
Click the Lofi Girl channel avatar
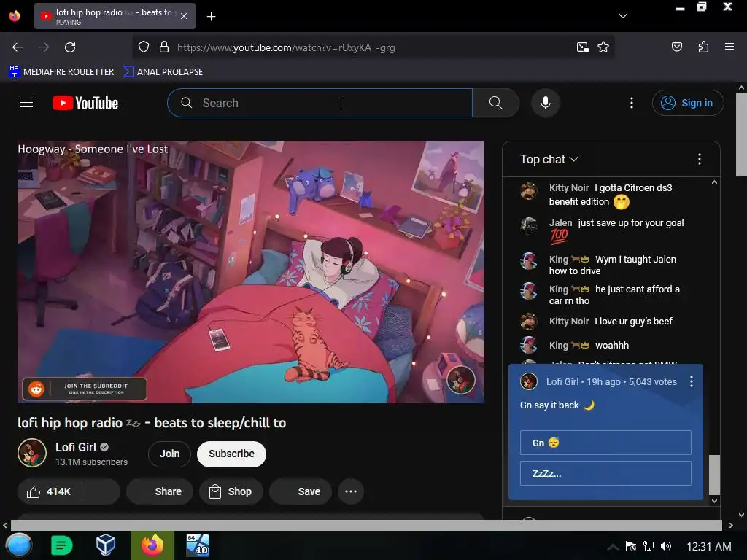[x=32, y=453]
